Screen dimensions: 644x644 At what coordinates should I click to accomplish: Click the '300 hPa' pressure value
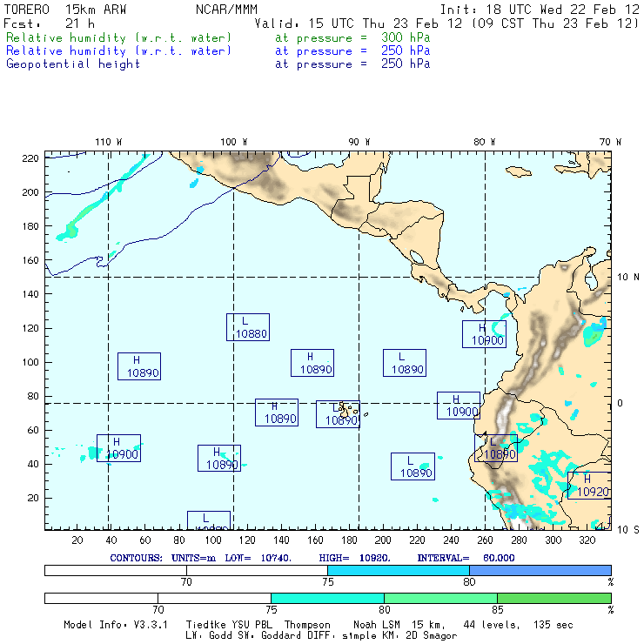pos(406,37)
